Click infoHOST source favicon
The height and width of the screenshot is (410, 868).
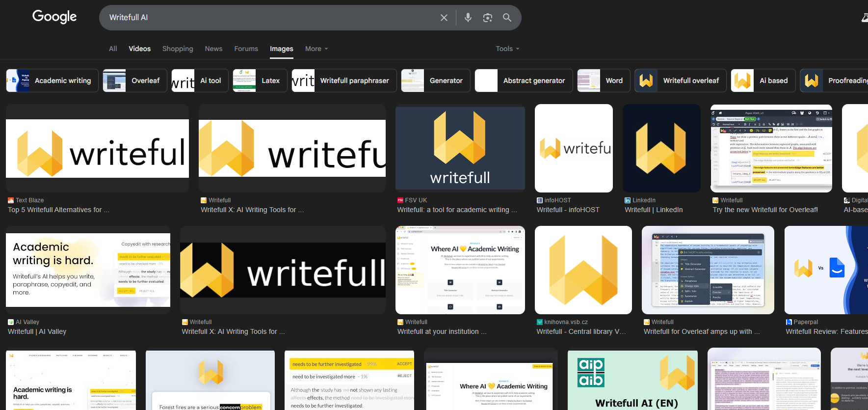(x=540, y=200)
